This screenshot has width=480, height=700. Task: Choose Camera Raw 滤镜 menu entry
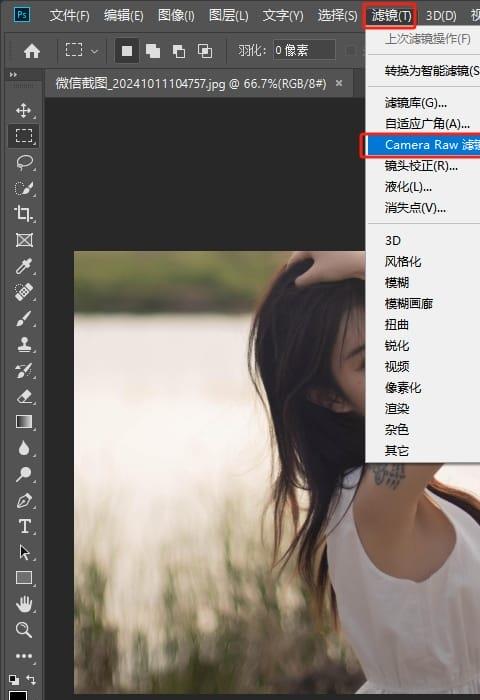point(422,145)
